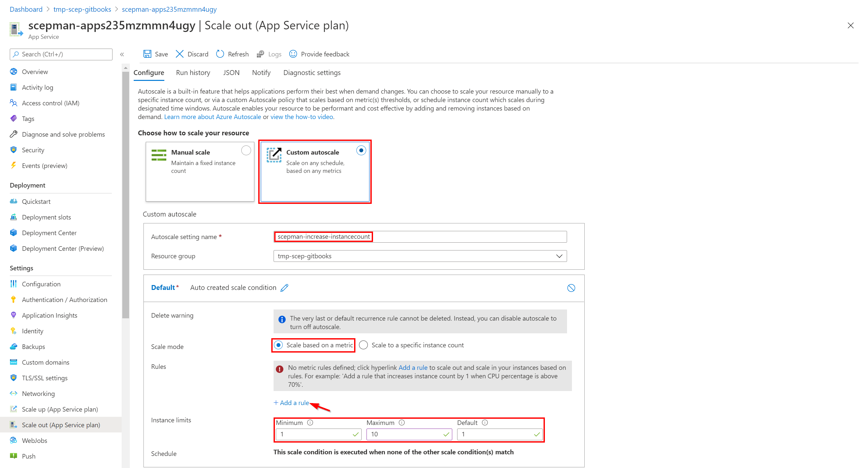Viewport: 868px width, 468px height.
Task: Open Scale up (App Service plan)
Action: (x=61, y=409)
